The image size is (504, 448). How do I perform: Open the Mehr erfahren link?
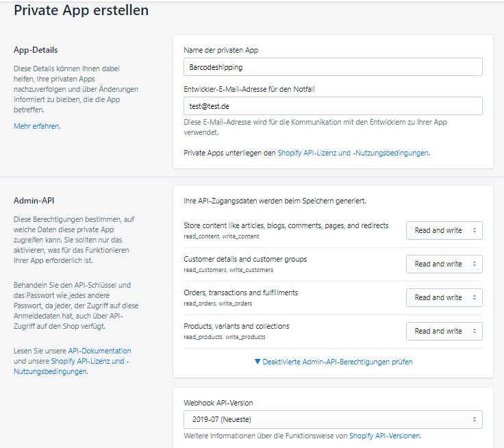tap(36, 126)
